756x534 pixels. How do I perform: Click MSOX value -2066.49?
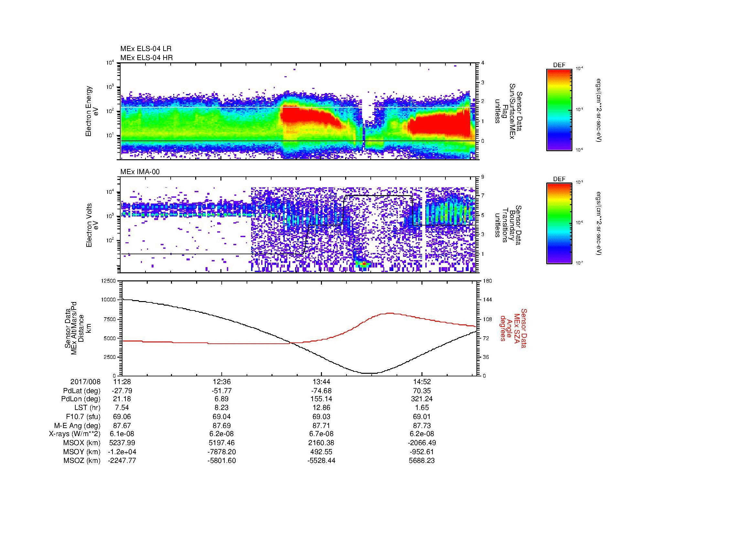click(422, 443)
